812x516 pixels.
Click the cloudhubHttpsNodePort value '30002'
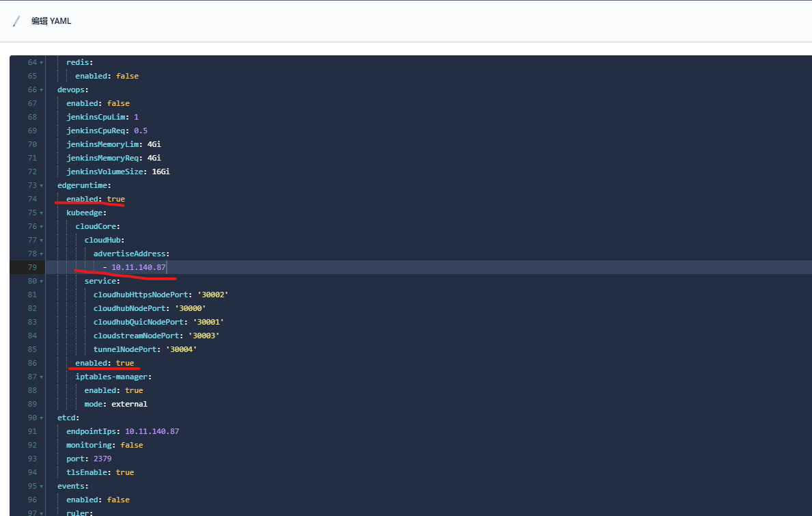coord(212,295)
